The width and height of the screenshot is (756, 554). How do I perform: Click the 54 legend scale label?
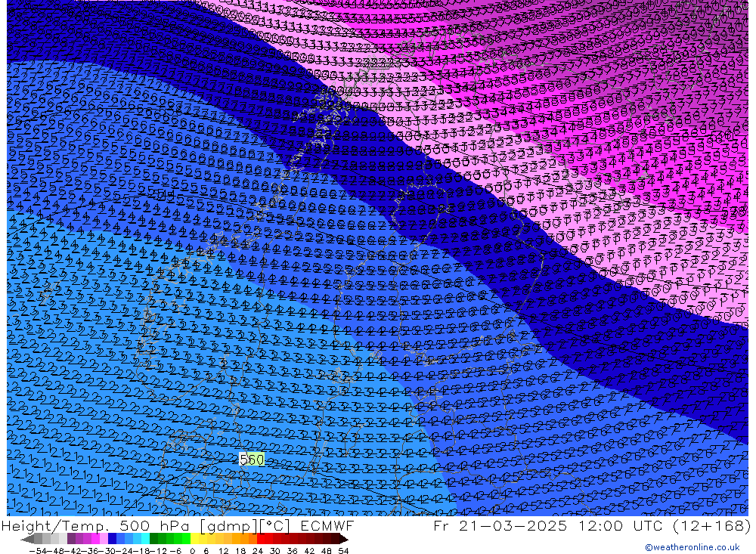(344, 551)
